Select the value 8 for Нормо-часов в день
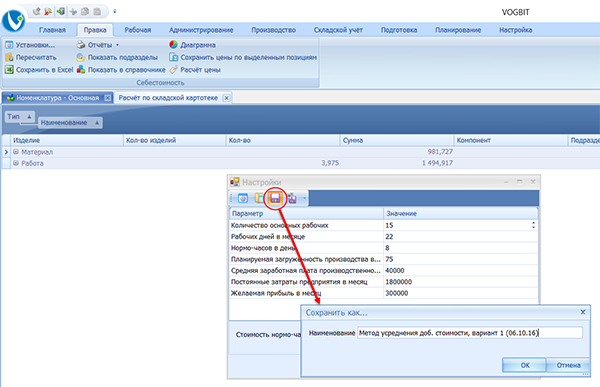This screenshot has height=387, width=600. [461, 248]
